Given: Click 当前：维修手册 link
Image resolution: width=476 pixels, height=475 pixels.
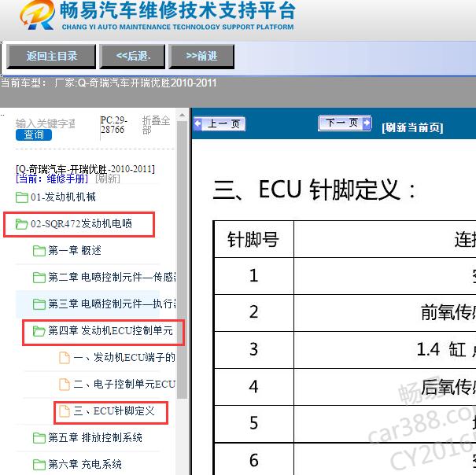Looking at the screenshot, I should 52,179.
